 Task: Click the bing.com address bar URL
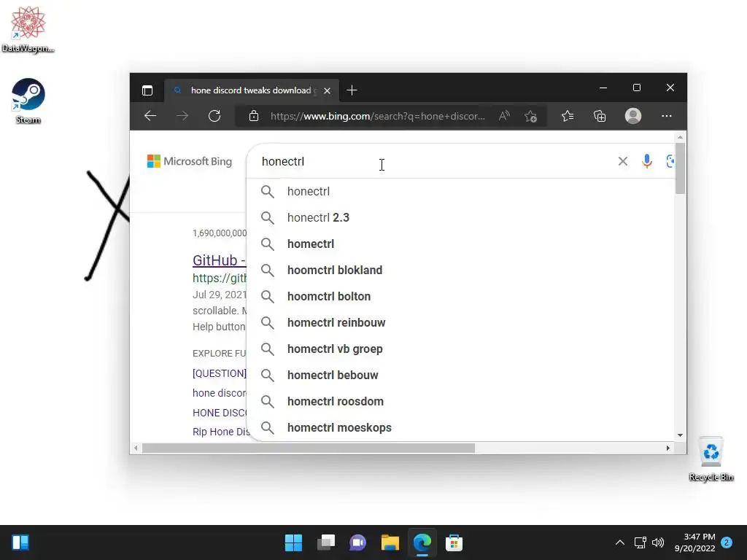tap(377, 116)
